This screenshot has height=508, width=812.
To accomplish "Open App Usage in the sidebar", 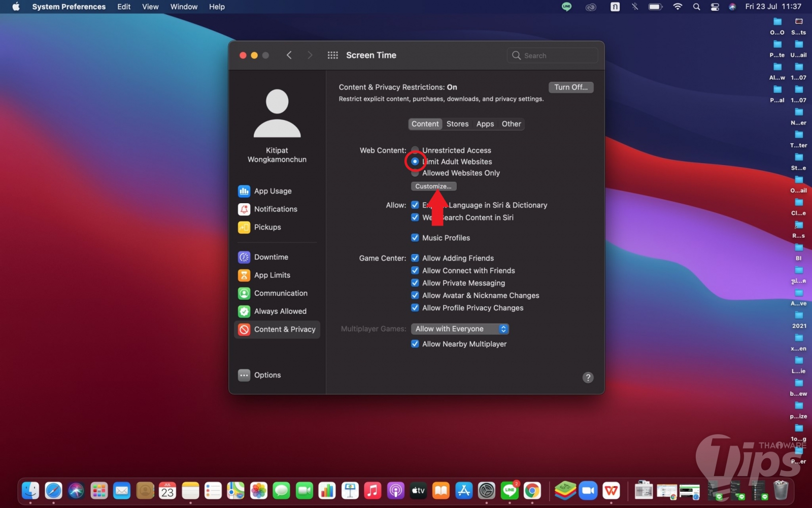I will (x=273, y=191).
